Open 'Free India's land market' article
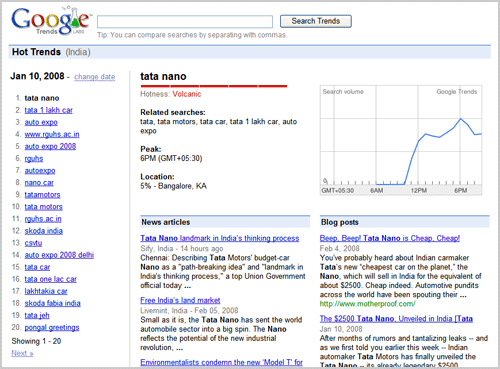 pos(180,300)
